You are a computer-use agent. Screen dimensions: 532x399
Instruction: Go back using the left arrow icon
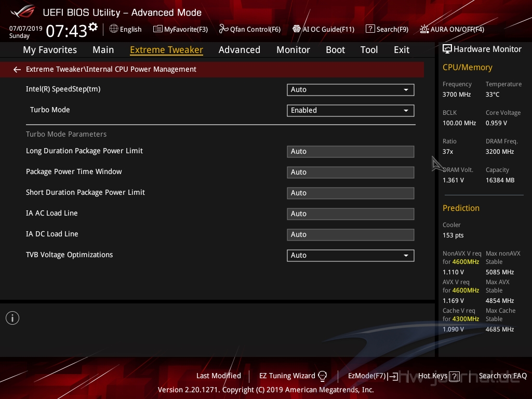(x=17, y=70)
